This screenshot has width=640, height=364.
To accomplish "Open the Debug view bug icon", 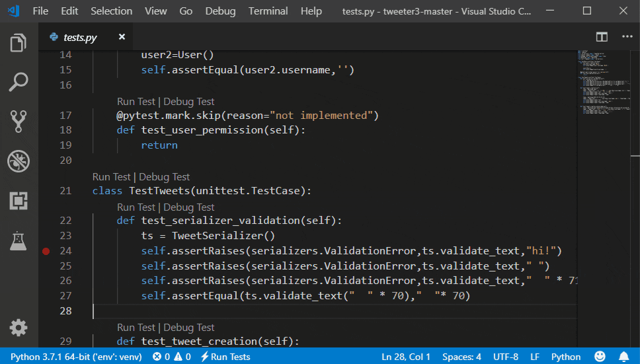I will click(19, 161).
